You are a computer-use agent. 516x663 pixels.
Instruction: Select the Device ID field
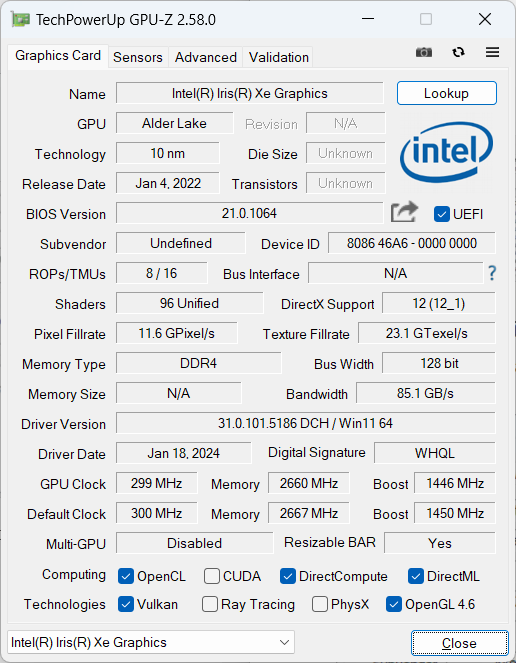tap(412, 243)
